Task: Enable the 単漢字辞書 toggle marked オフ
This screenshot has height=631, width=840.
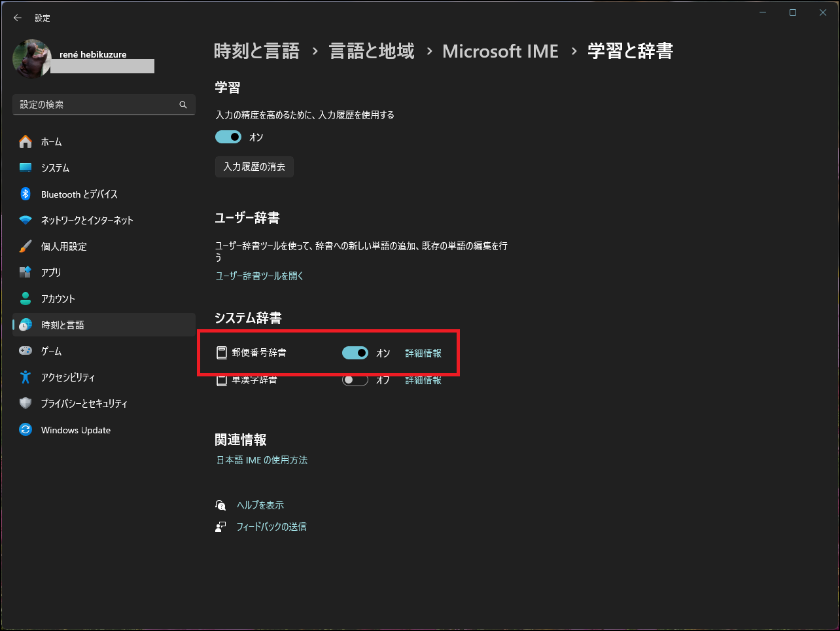Action: click(x=355, y=380)
